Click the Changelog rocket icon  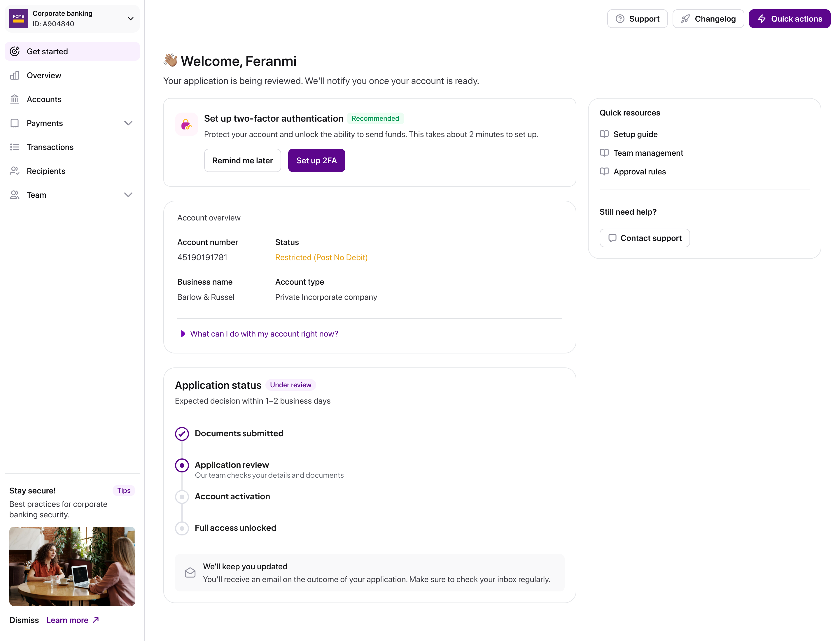(x=685, y=19)
